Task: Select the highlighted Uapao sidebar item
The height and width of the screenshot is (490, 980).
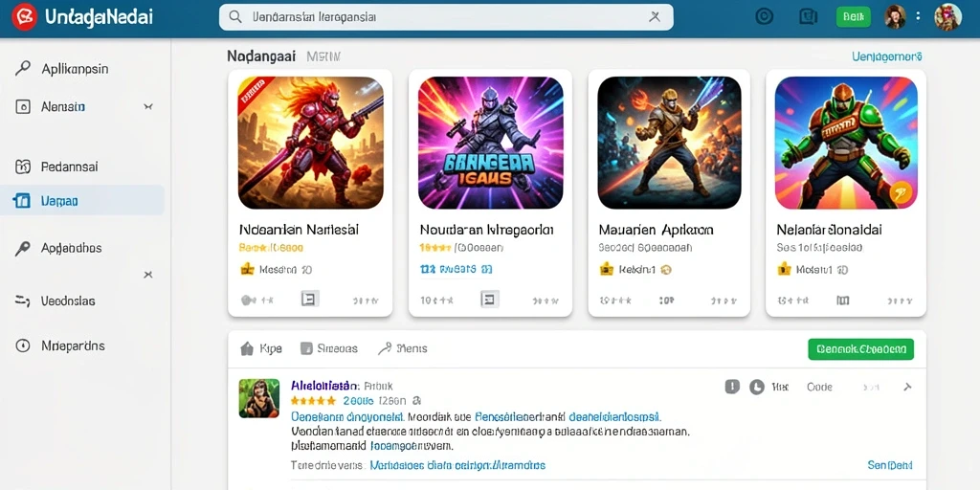Action: coord(82,201)
